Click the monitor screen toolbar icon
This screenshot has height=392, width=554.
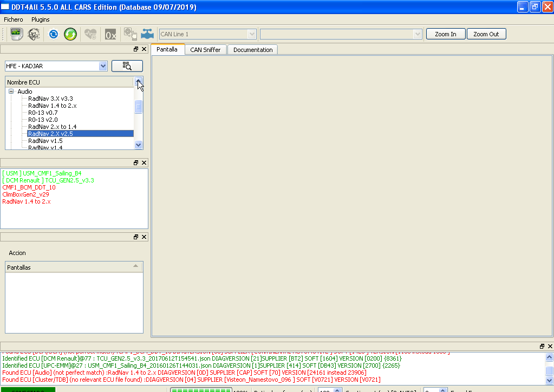tap(16, 34)
